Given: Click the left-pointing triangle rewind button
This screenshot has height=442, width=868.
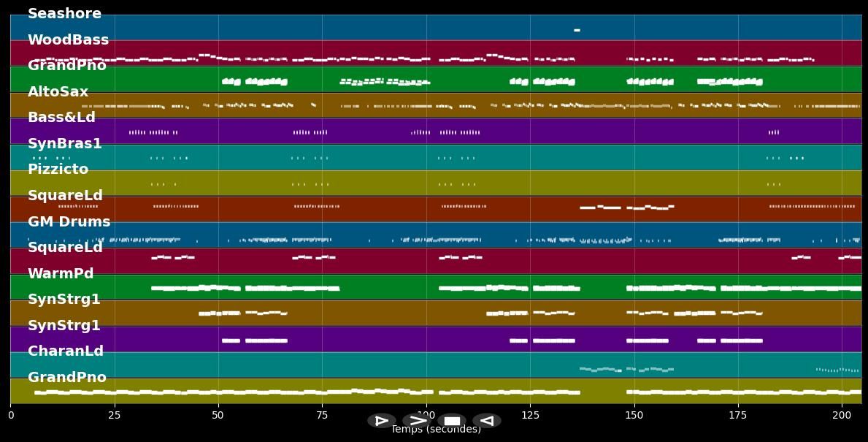Looking at the screenshot, I should (486, 421).
